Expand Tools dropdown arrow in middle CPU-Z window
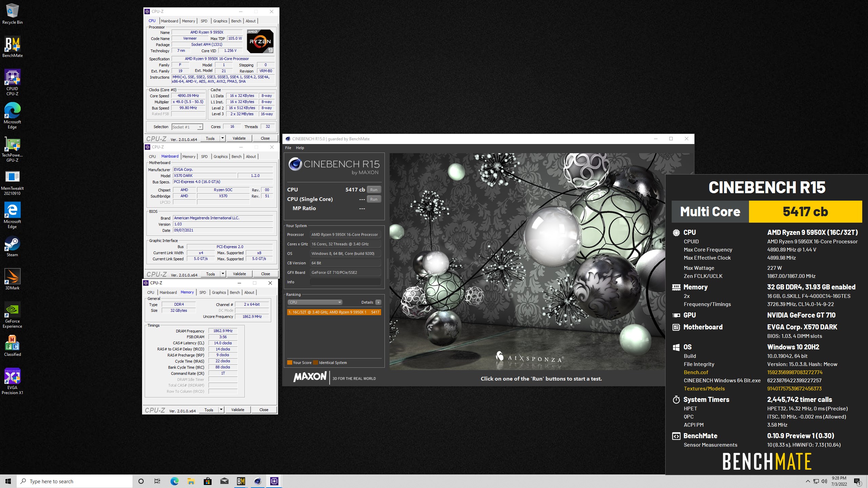The image size is (868, 488). coord(223,274)
